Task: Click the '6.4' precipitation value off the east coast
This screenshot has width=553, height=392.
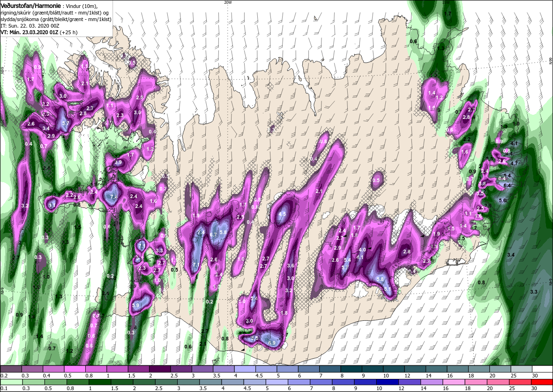Action: [x=508, y=185]
